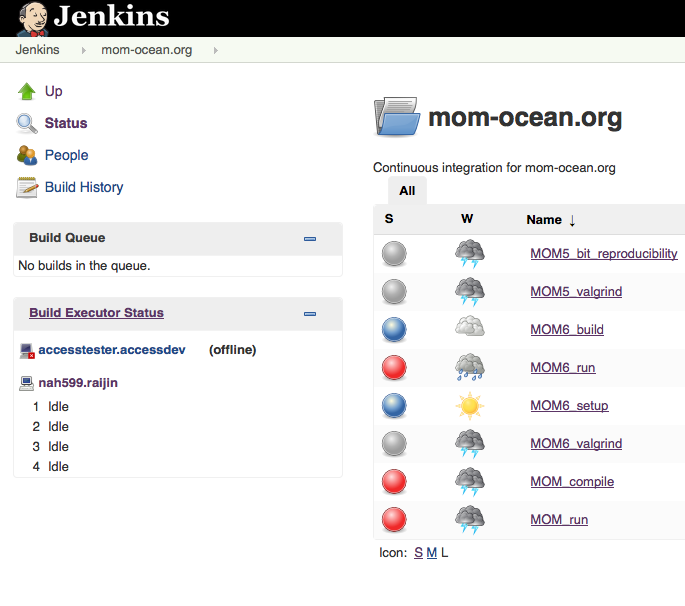Screen dimensions: 685x606
Task: Open the MOM5_valgrind job
Action: pos(576,291)
